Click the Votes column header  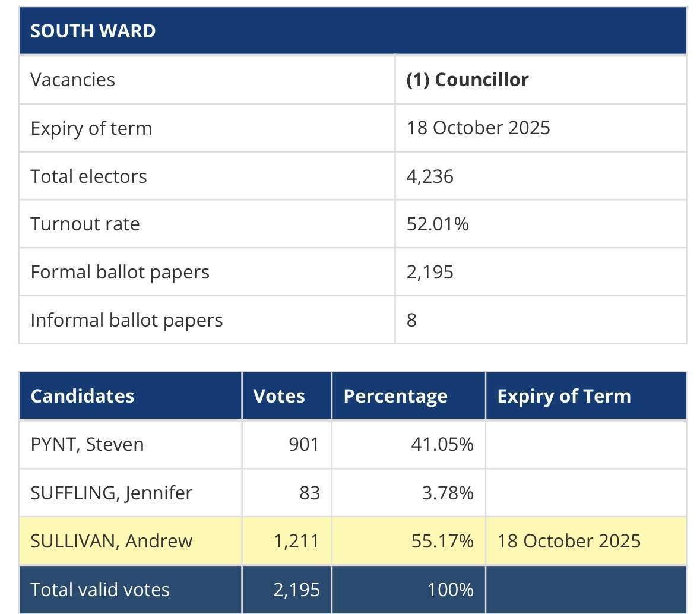(287, 396)
